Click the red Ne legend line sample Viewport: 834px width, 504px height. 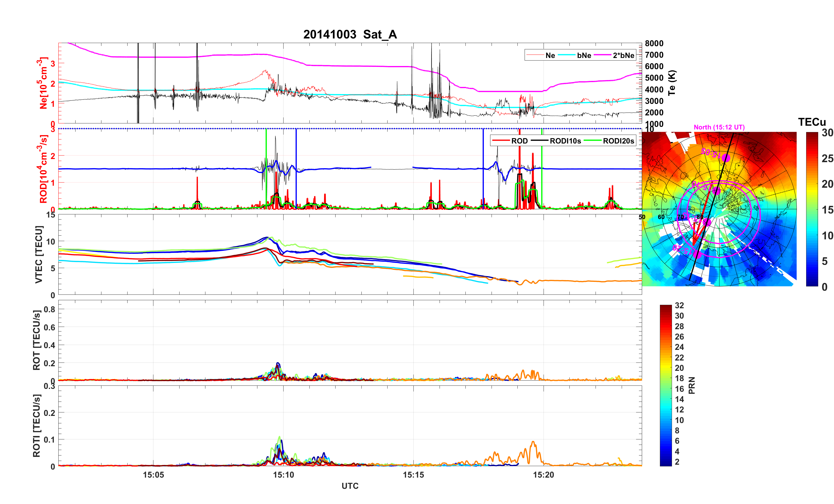tap(535, 55)
